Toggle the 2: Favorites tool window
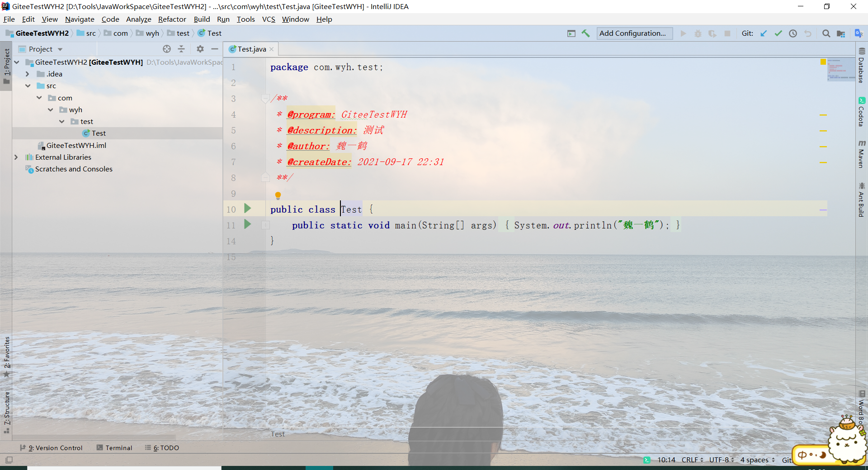This screenshot has width=868, height=470. pyautogui.click(x=6, y=357)
